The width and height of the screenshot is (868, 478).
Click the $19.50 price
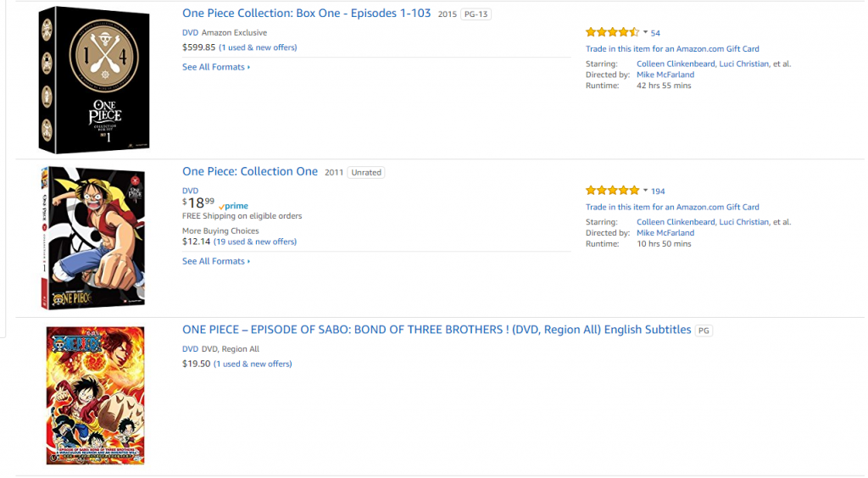tap(196, 364)
